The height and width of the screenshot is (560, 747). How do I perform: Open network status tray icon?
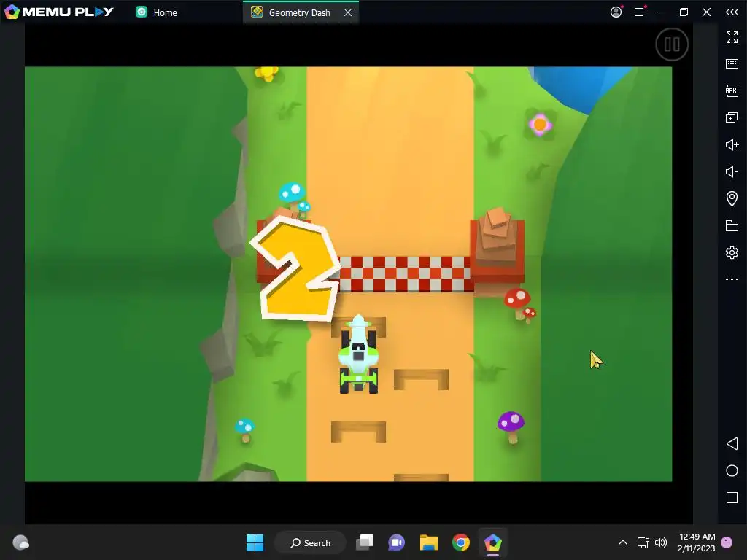coord(643,542)
